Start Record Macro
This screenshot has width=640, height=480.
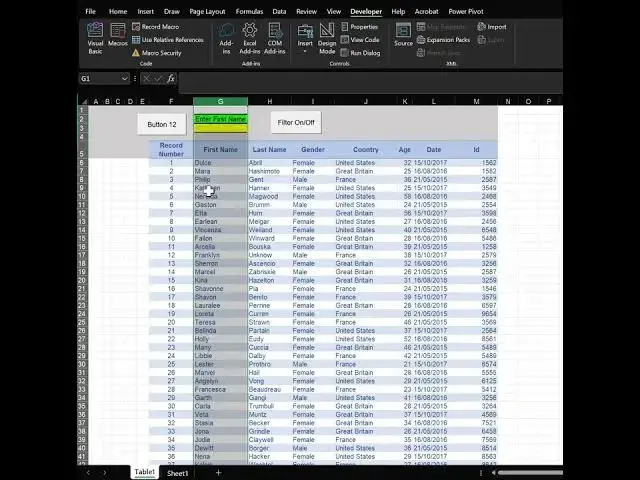click(156, 27)
